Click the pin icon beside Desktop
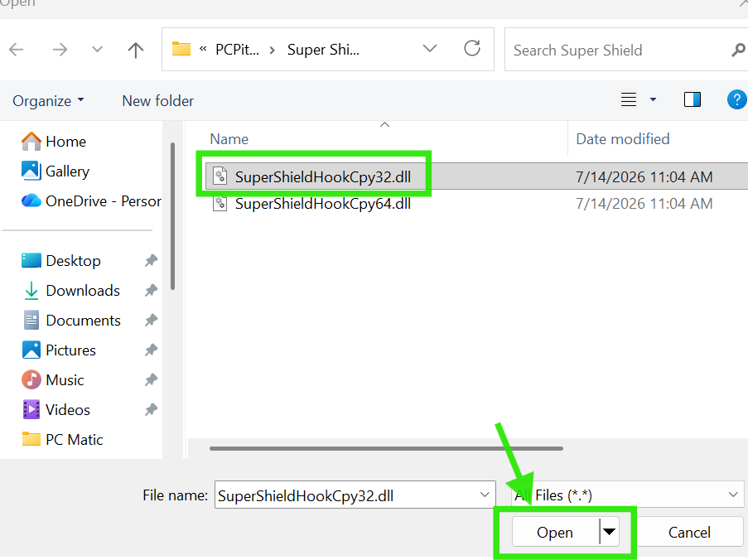 (x=152, y=260)
